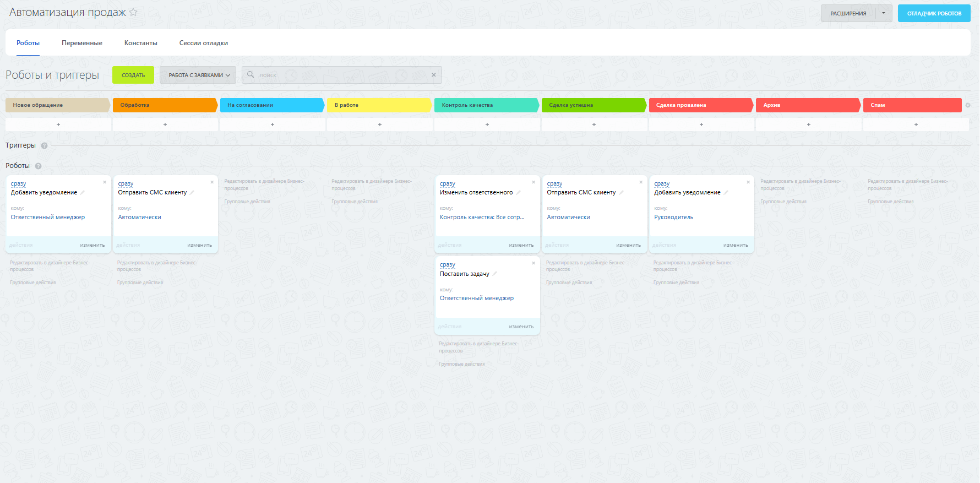Open Ответственный менеджер on Поставить задачу card
This screenshot has width=980, height=483.
point(477,298)
